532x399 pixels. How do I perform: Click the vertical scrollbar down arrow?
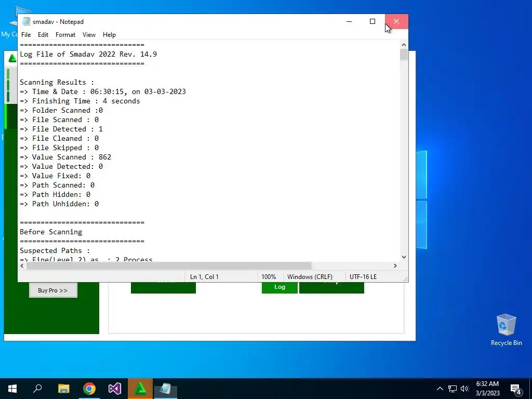tap(404, 257)
